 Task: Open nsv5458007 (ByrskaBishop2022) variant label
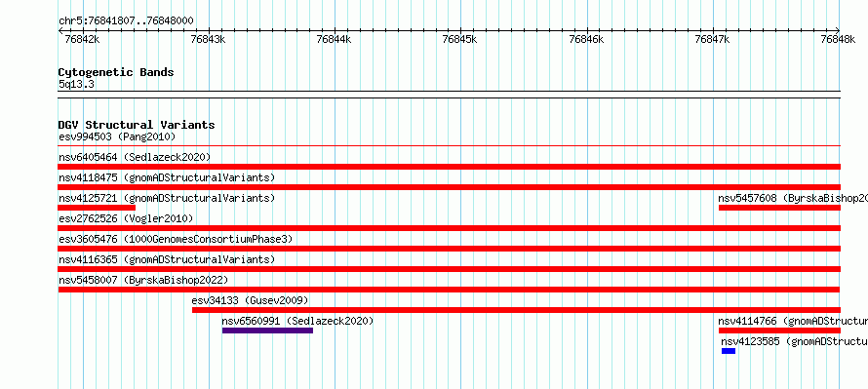(x=143, y=280)
